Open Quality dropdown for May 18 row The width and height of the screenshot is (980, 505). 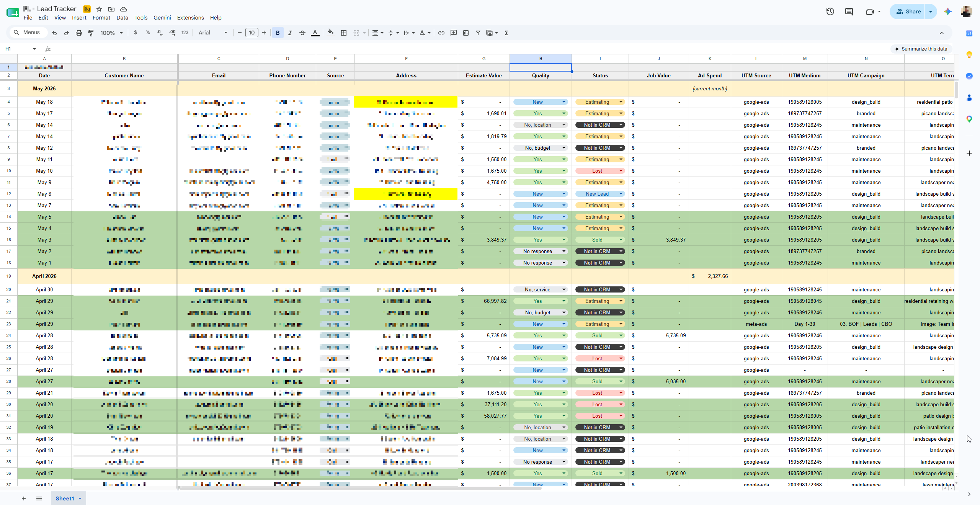(x=541, y=102)
